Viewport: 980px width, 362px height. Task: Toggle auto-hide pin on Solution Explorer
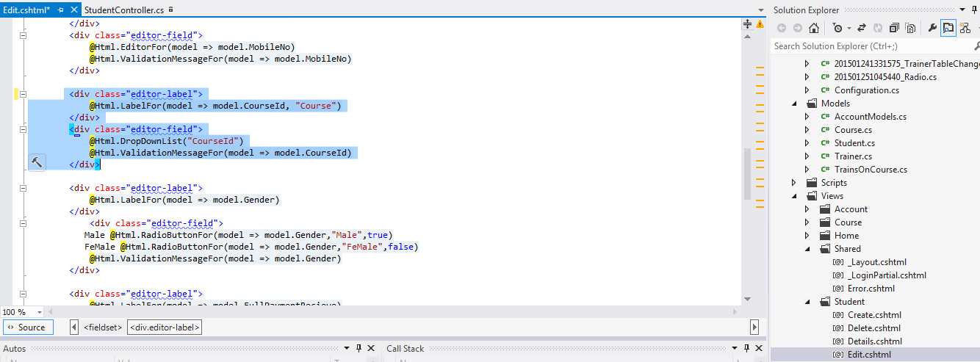974,10
